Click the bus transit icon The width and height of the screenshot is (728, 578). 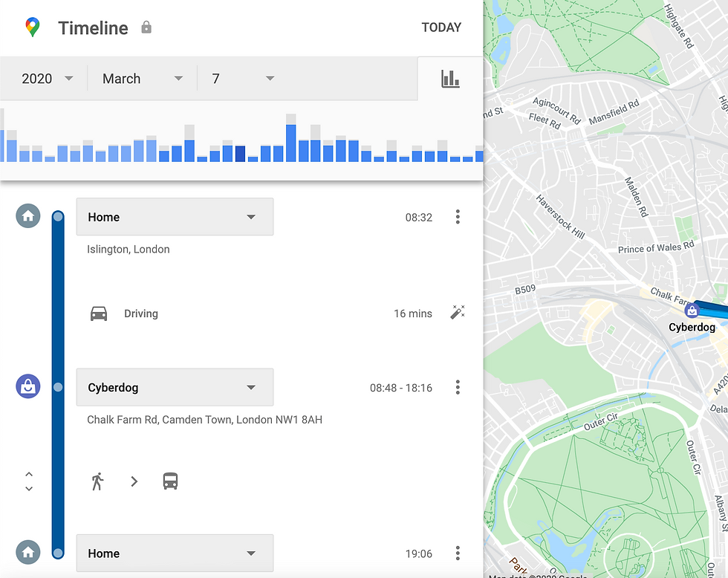click(170, 481)
